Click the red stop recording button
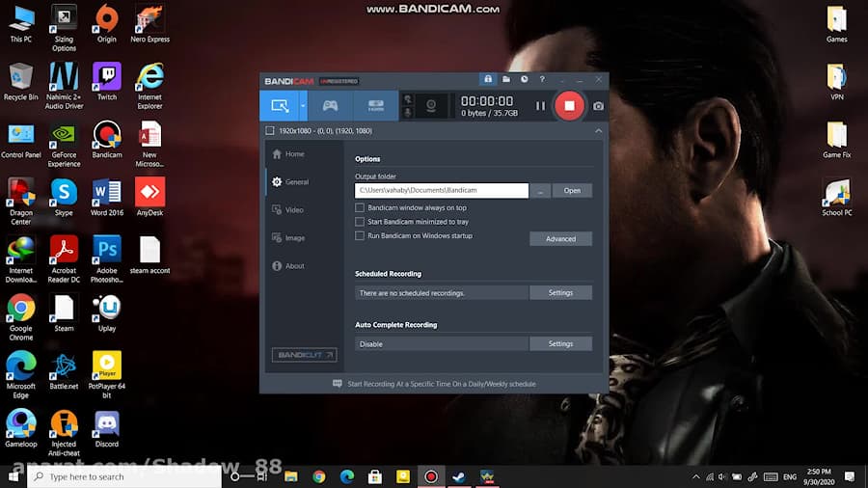 569,105
